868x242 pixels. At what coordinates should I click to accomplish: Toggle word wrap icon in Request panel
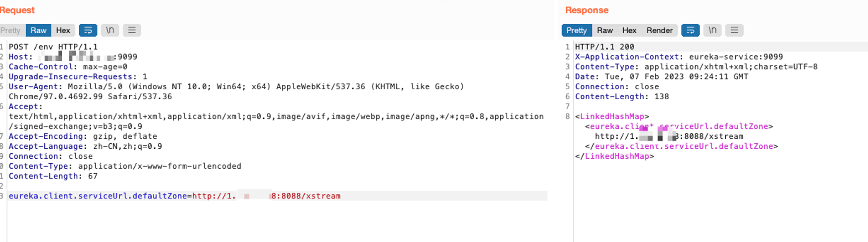[88, 30]
